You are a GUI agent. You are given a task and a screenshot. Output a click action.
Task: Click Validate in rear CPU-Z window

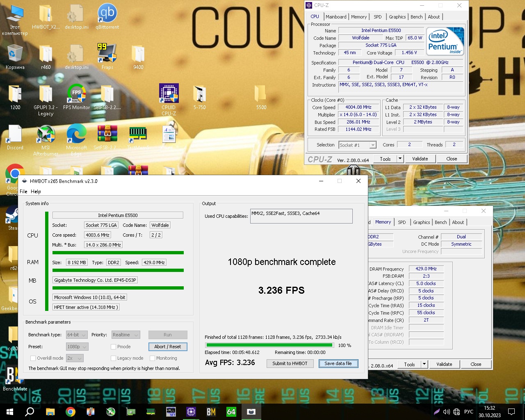click(444, 364)
